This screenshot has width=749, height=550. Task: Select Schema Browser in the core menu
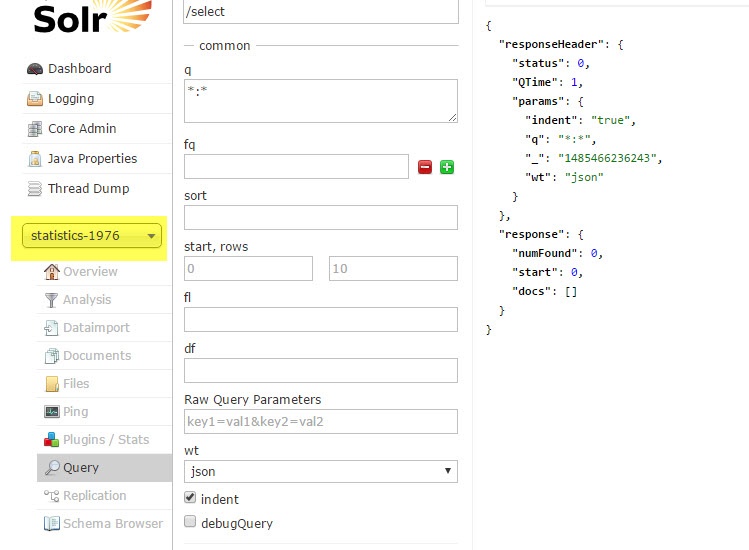click(112, 524)
